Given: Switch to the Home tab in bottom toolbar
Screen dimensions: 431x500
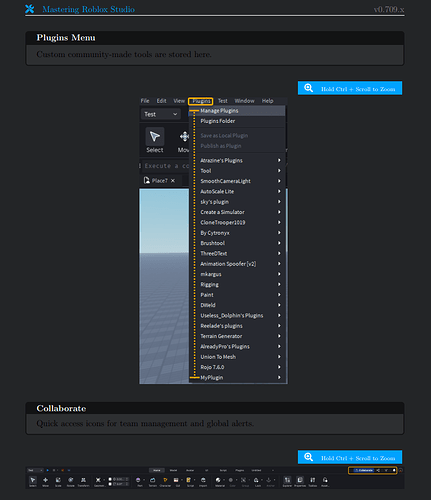Looking at the screenshot, I should click(x=157, y=470).
